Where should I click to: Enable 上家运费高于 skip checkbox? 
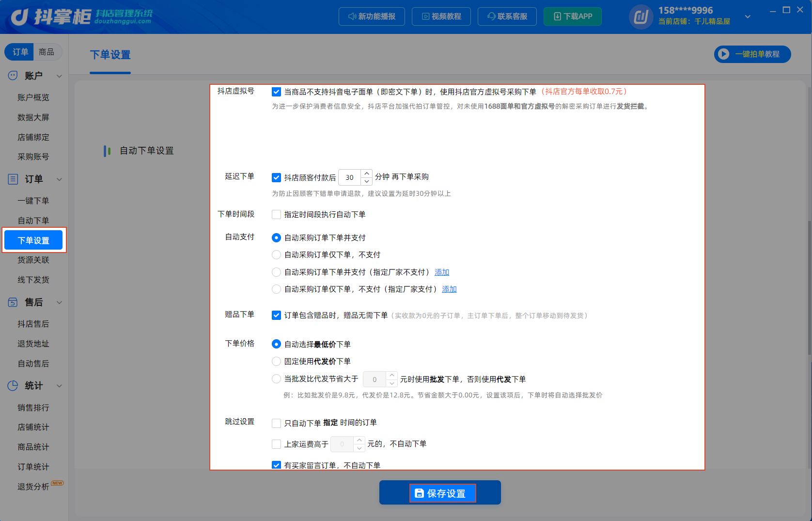point(276,444)
